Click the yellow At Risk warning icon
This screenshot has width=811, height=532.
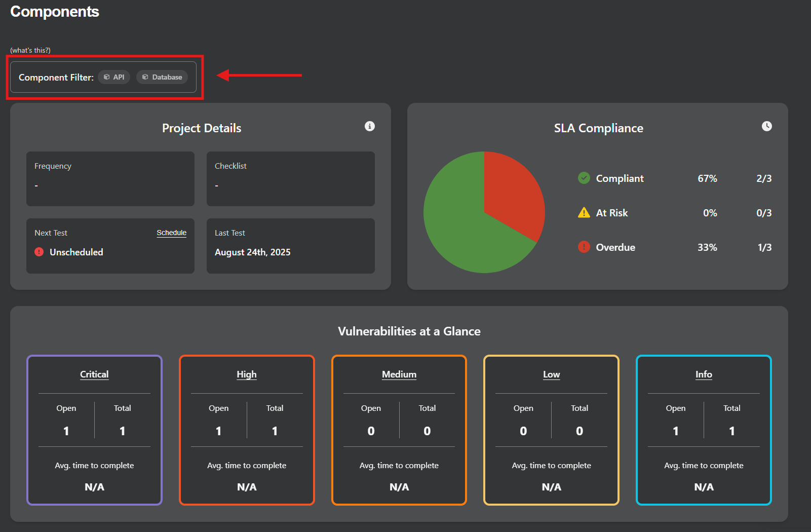[x=584, y=213]
